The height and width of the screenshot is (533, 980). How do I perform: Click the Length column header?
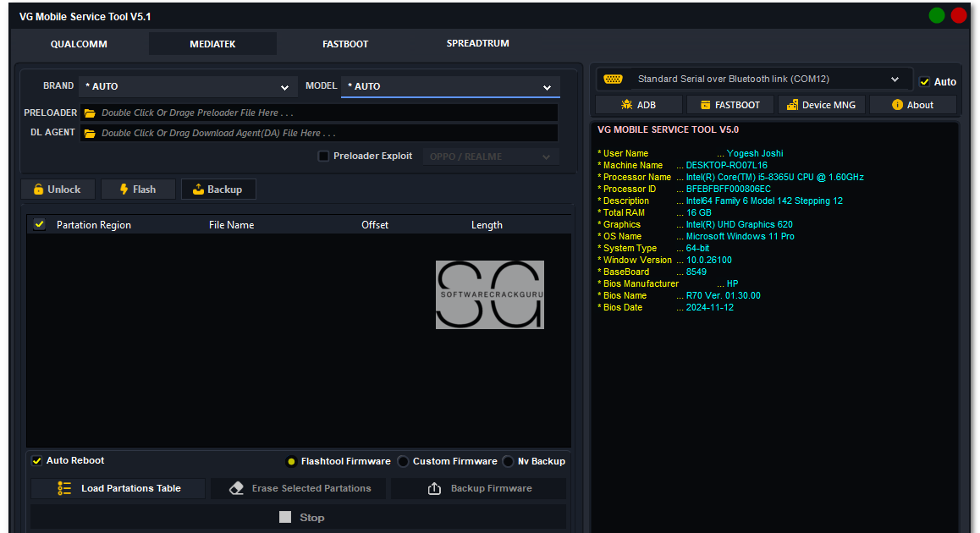487,225
